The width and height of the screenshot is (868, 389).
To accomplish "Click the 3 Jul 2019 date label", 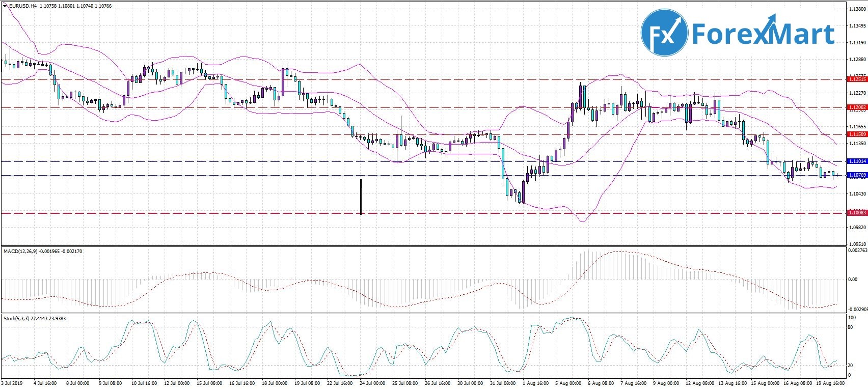I will (x=12, y=383).
